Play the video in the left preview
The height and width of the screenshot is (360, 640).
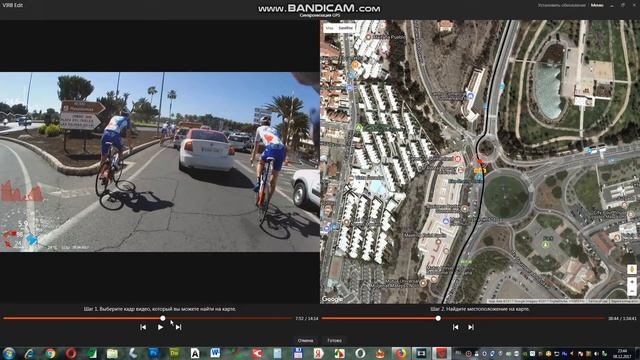point(160,327)
